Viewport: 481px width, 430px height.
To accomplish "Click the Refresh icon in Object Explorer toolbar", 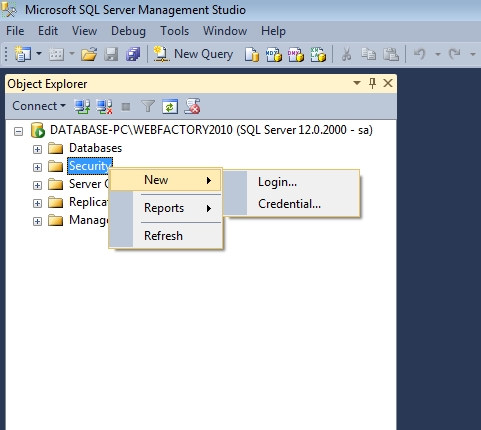I will (170, 107).
